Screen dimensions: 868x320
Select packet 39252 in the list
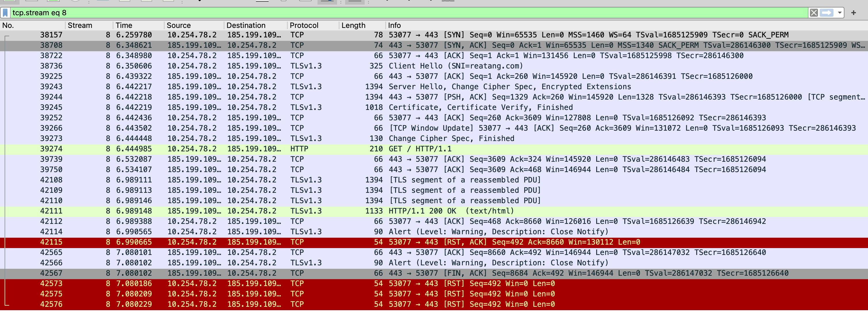pyautogui.click(x=434, y=118)
